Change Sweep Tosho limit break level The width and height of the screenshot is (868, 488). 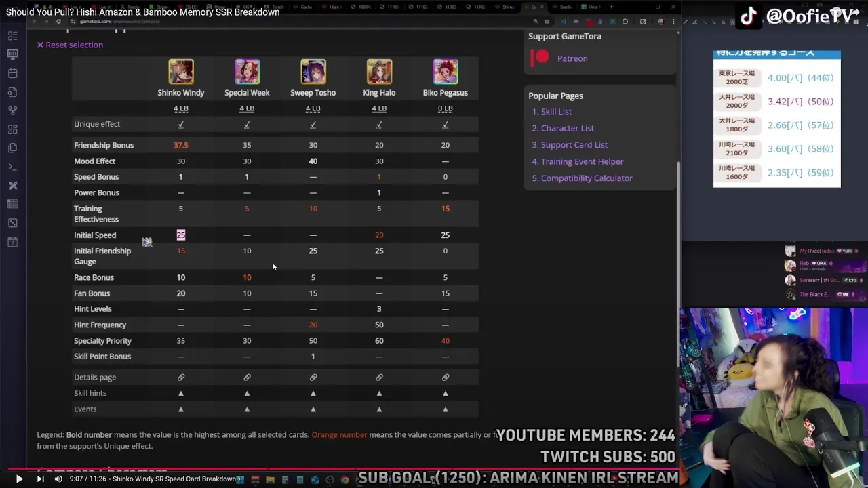coord(313,108)
